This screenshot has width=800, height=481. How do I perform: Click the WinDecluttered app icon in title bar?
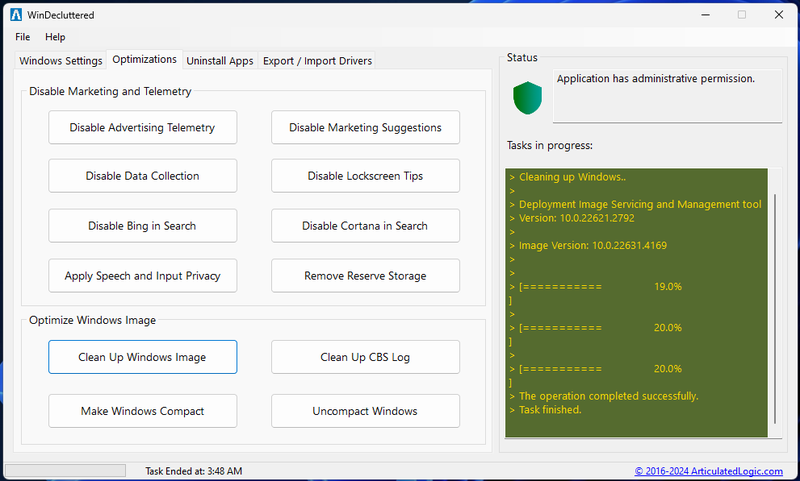tap(14, 14)
